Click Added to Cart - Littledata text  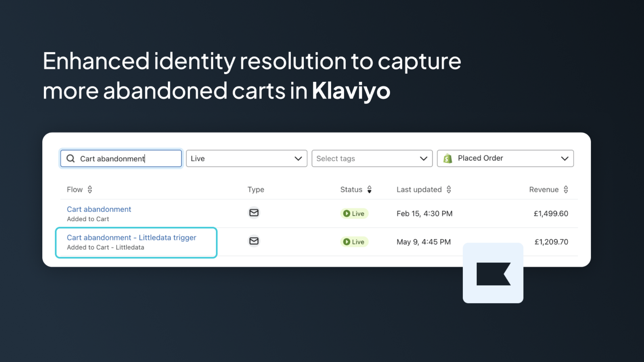coord(105,247)
